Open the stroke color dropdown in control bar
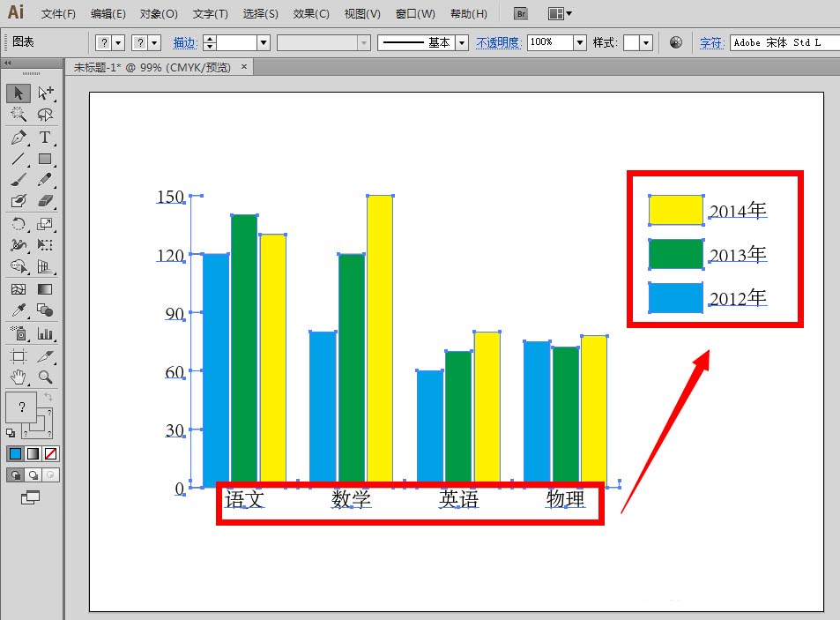Viewport: 840px width, 620px height. pos(154,42)
